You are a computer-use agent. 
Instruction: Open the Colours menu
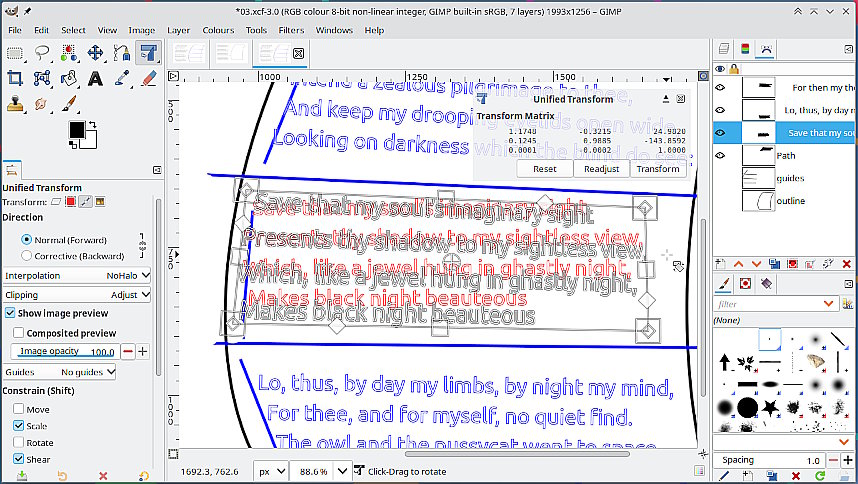218,30
